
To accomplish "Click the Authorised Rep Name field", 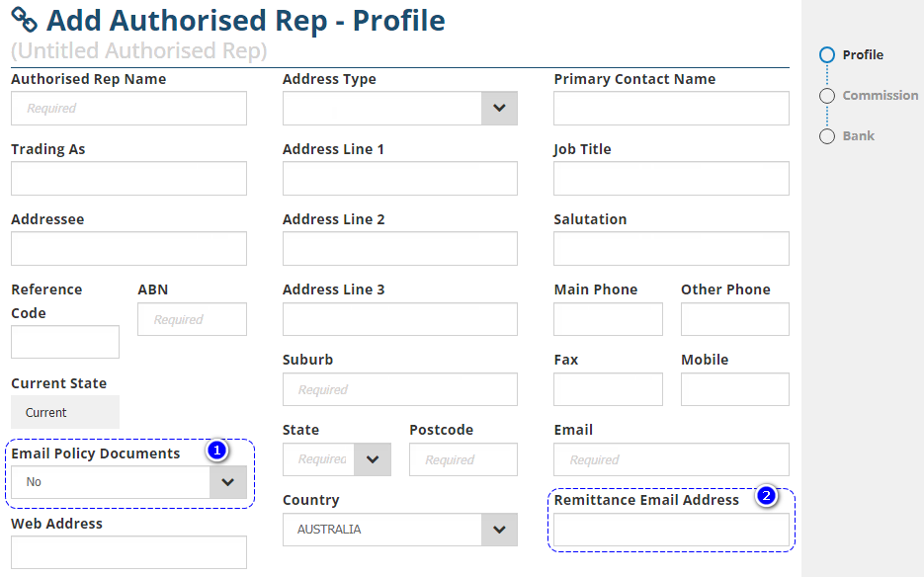I will 128,109.
